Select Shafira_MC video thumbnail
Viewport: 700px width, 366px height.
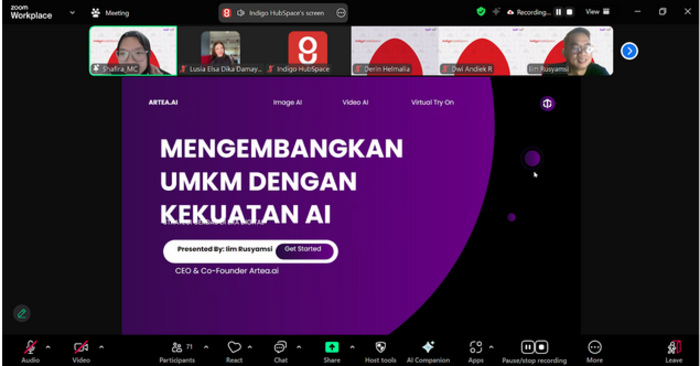point(133,51)
